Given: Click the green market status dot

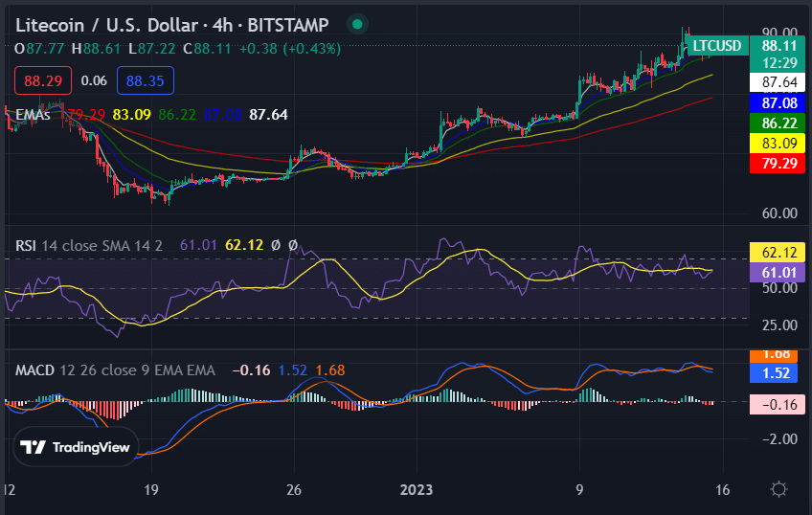Looking at the screenshot, I should coord(357,24).
